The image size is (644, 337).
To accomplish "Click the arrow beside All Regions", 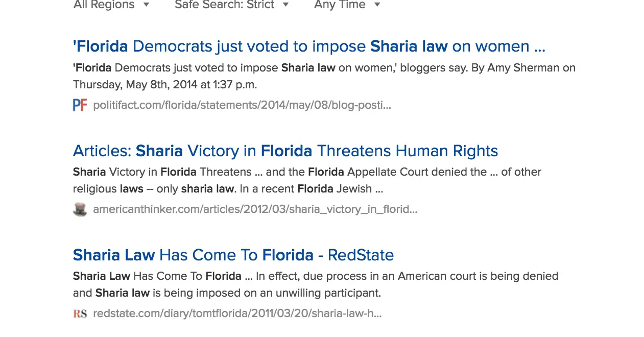I will point(146,5).
